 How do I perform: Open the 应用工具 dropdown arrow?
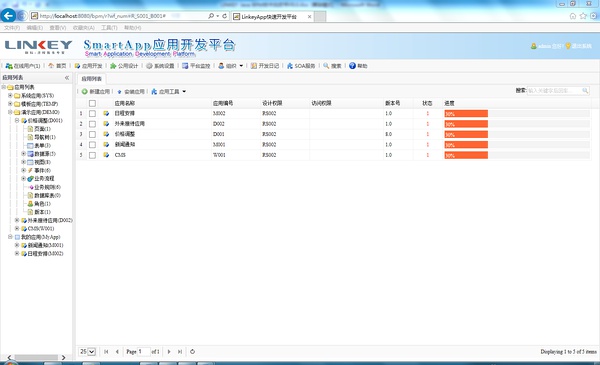click(x=184, y=91)
